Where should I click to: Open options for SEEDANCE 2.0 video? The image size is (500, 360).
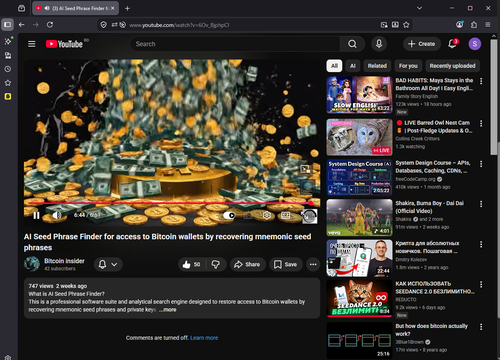(x=481, y=284)
